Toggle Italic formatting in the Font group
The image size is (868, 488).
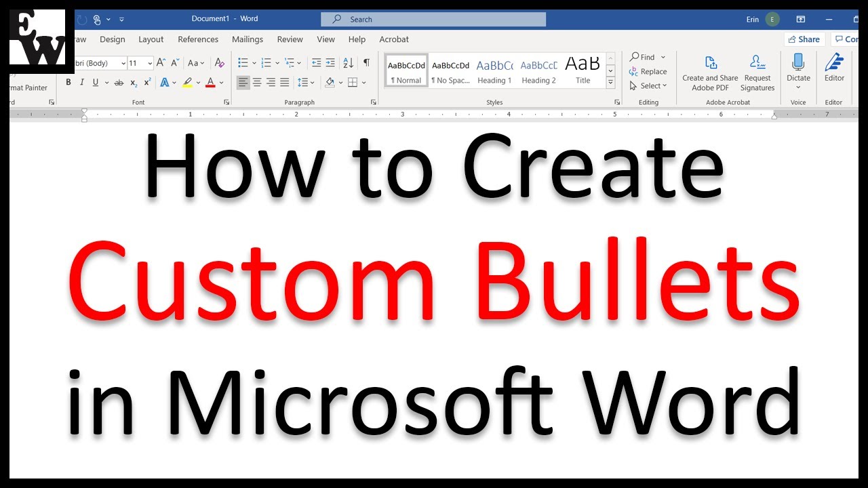point(82,83)
